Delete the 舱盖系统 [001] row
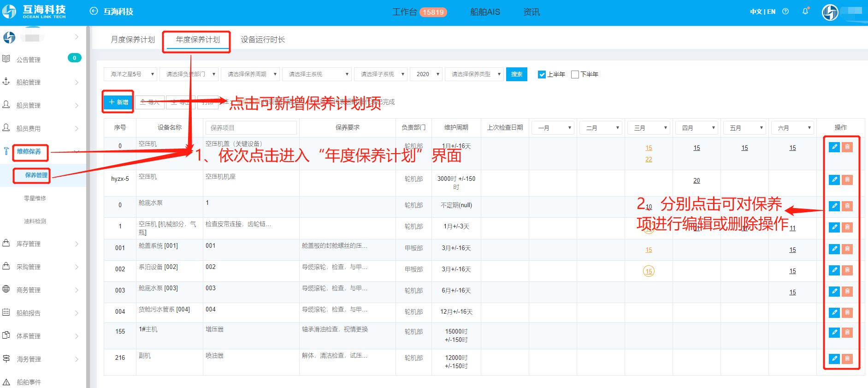 [847, 249]
